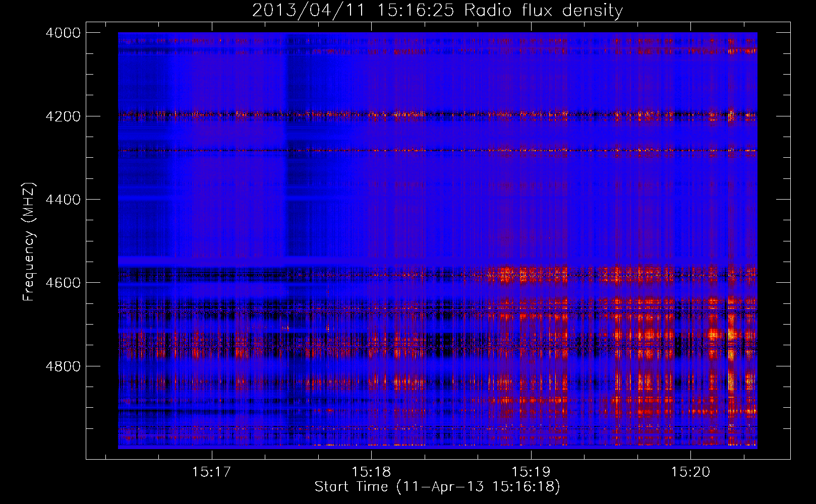Click the 4800 frequency axis label
The width and height of the screenshot is (816, 504).
[63, 366]
